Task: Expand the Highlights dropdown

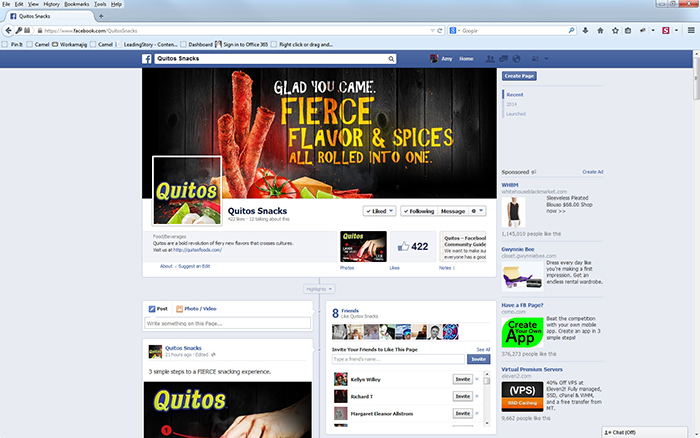Action: tap(319, 289)
